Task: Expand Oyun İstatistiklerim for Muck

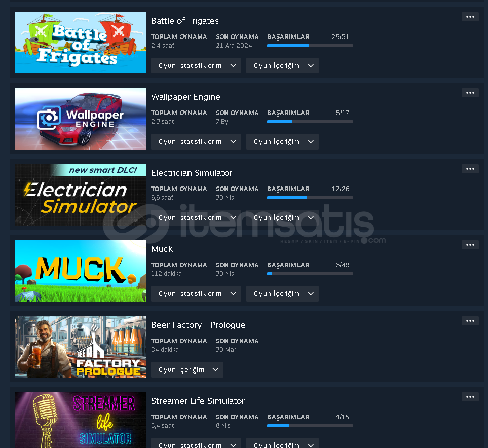Action: tap(196, 293)
